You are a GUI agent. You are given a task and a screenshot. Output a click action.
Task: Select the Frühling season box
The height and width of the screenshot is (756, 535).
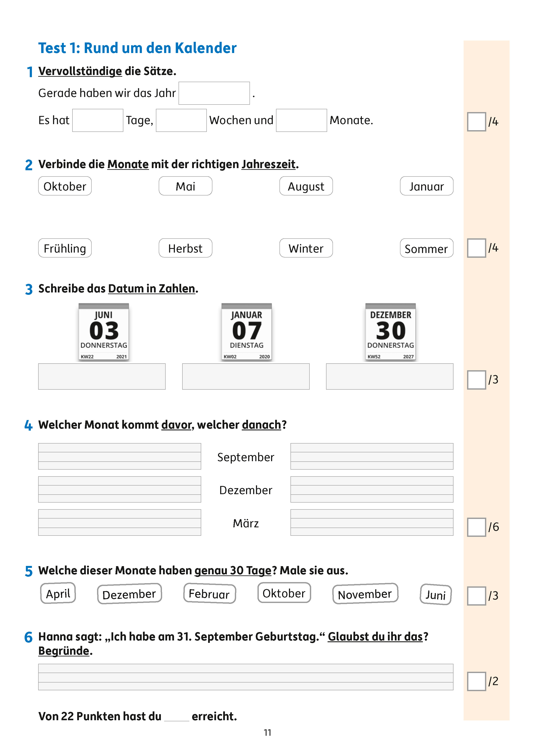[x=65, y=248]
